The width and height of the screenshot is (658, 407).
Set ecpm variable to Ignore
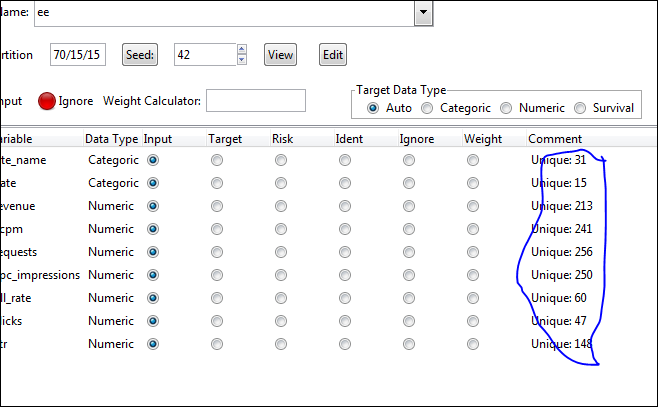point(408,229)
